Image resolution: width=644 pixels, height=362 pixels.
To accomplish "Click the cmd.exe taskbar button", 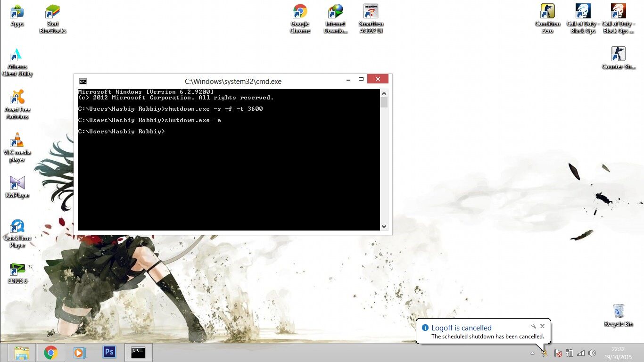I will click(138, 353).
